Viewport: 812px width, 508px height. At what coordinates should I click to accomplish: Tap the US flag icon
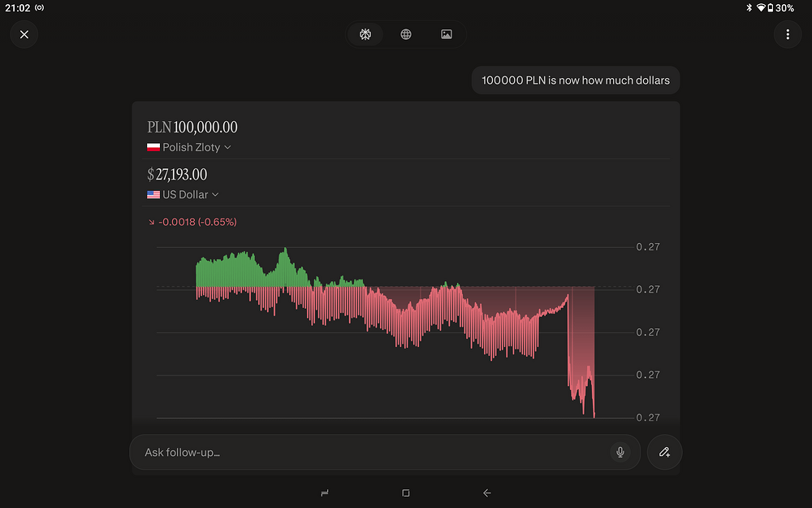[153, 194]
